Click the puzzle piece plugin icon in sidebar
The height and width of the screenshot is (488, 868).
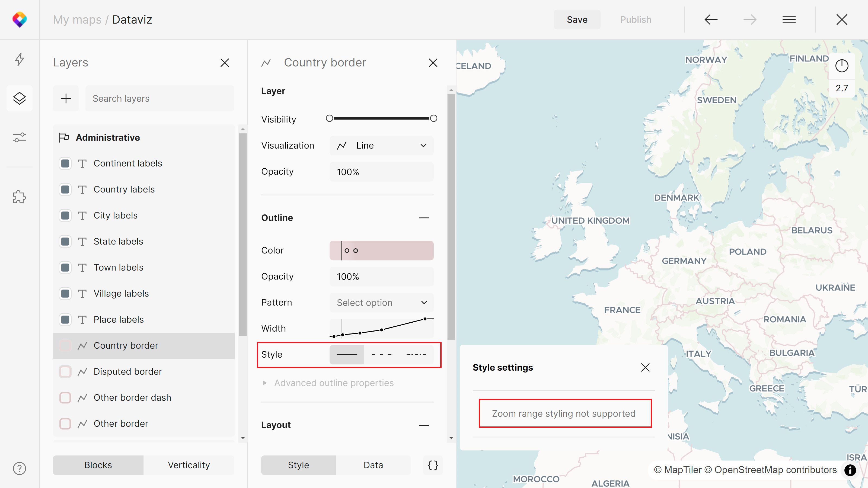pyautogui.click(x=20, y=197)
